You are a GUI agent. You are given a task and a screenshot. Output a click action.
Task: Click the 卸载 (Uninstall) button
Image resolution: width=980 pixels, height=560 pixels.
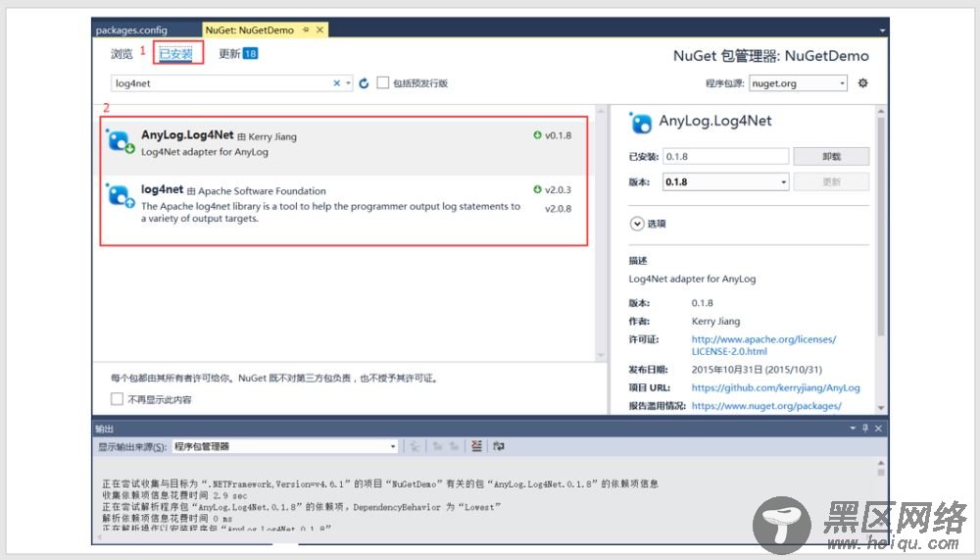[x=831, y=156]
